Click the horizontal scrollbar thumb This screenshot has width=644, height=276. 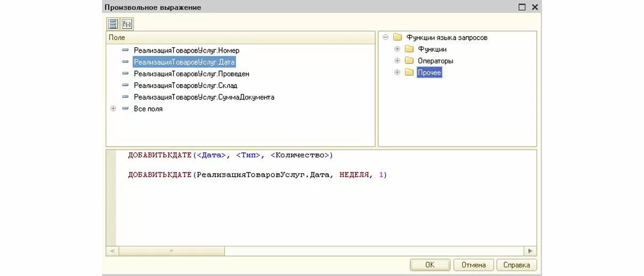click(x=172, y=251)
